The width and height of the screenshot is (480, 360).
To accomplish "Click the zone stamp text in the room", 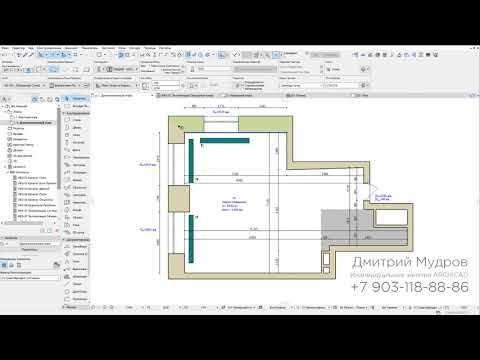I will pos(234,204).
